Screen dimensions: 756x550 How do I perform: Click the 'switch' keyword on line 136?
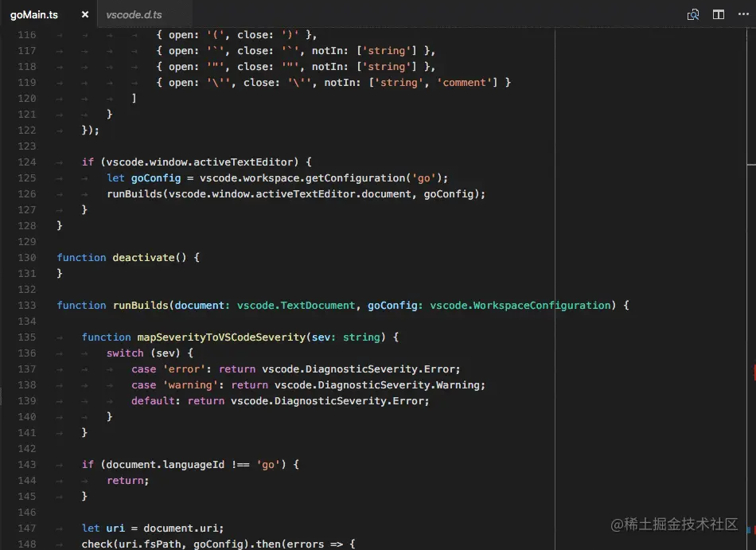click(x=125, y=353)
